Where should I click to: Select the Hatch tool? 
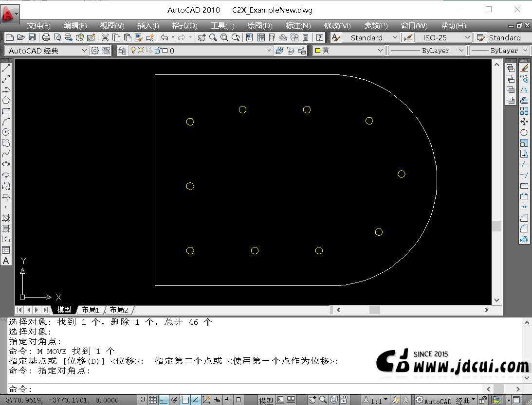click(x=6, y=218)
